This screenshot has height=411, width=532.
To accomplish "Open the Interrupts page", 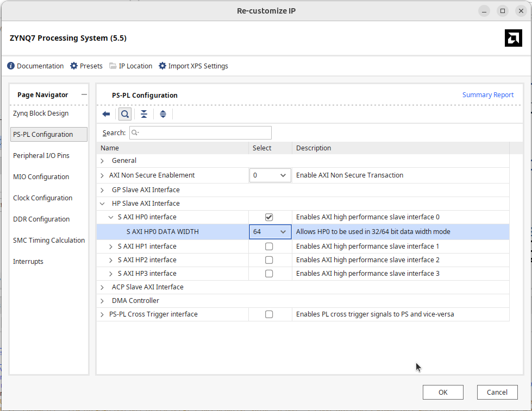I will point(28,262).
